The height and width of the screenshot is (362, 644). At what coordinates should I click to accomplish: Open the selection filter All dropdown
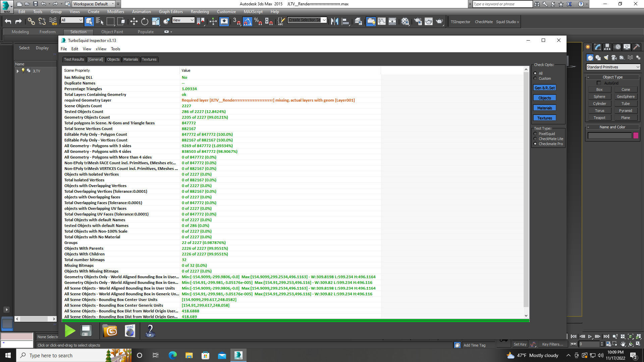(x=72, y=20)
